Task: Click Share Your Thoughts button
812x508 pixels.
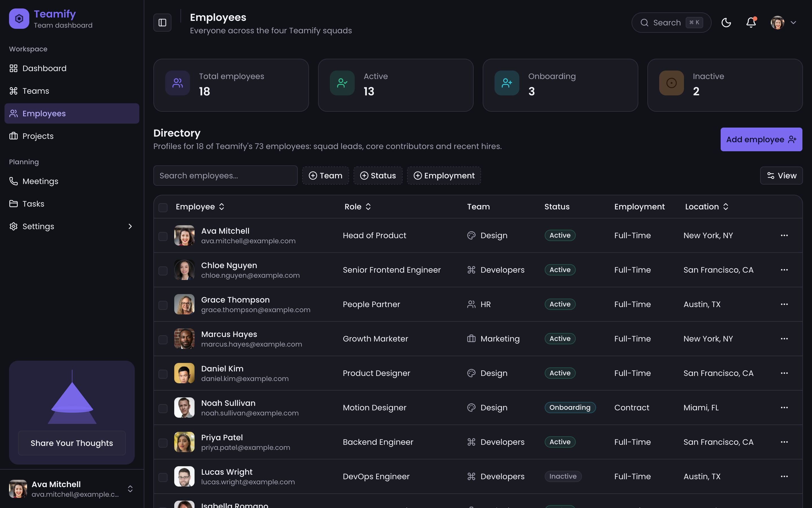Action: (x=72, y=443)
